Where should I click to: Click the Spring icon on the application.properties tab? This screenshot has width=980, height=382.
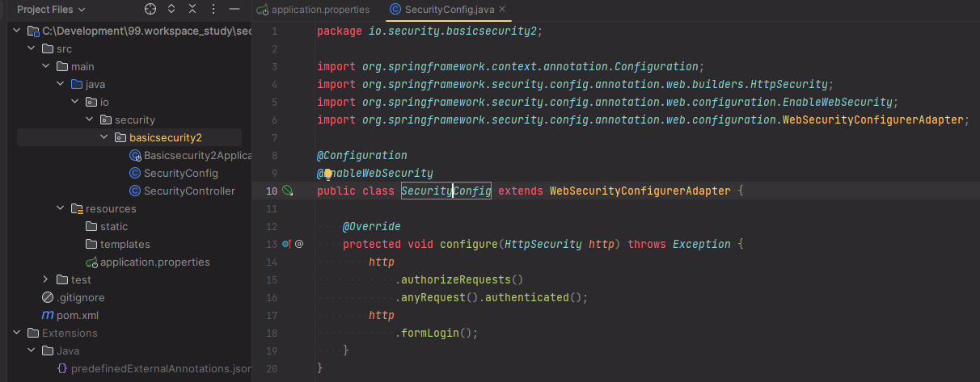[262, 9]
